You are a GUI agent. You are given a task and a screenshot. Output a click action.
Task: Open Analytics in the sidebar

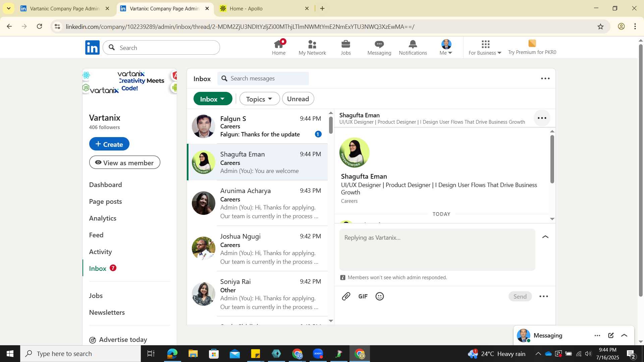click(x=103, y=218)
